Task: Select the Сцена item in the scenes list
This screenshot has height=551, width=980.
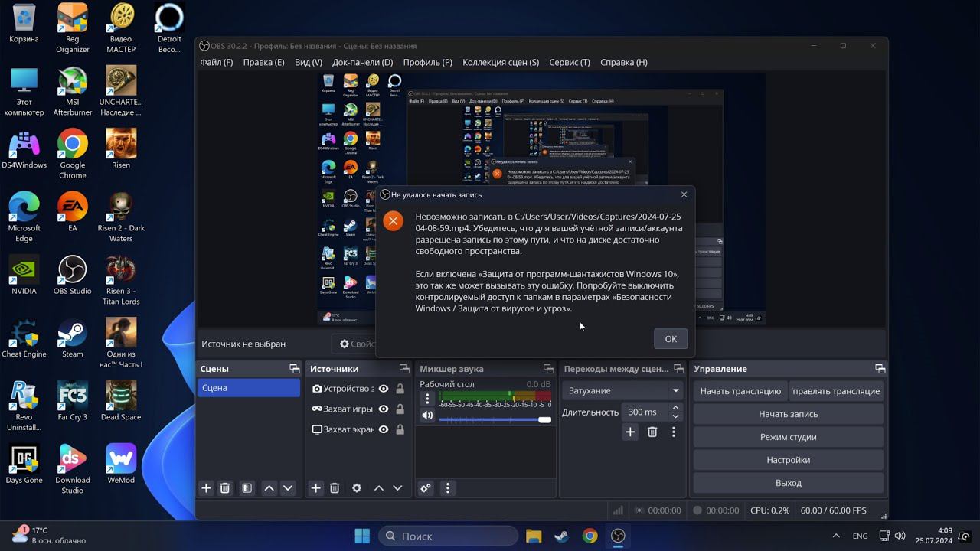Action: (248, 388)
